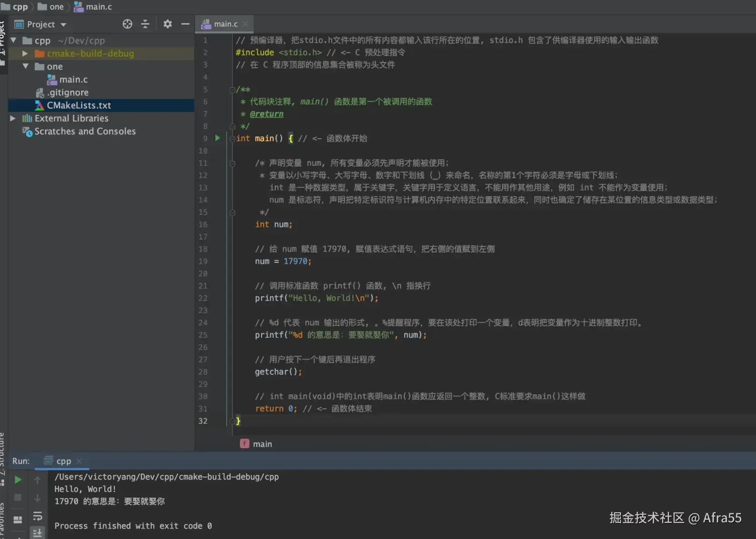Click the .gitignore file icon

[x=40, y=93]
